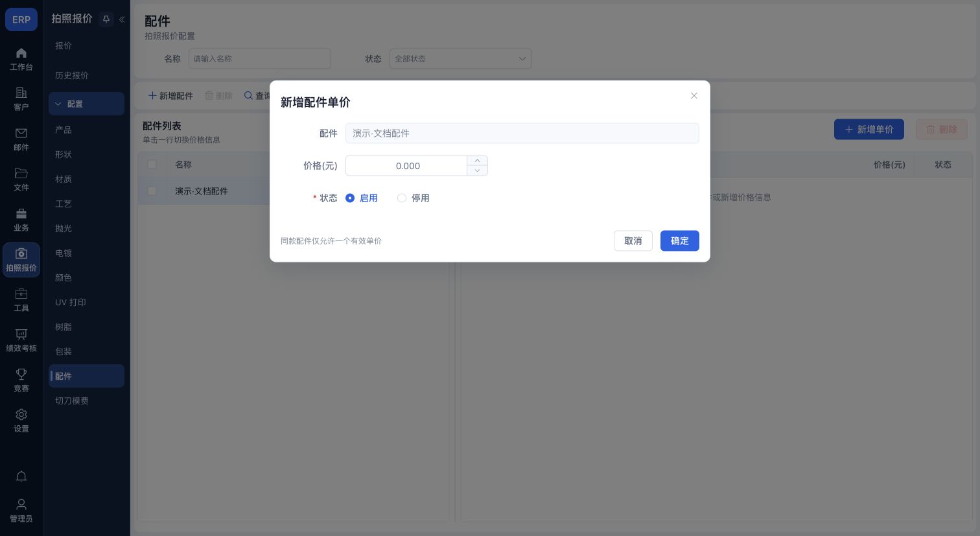Close the 新增配件单价 dialog
The width and height of the screenshot is (980, 536).
click(694, 96)
